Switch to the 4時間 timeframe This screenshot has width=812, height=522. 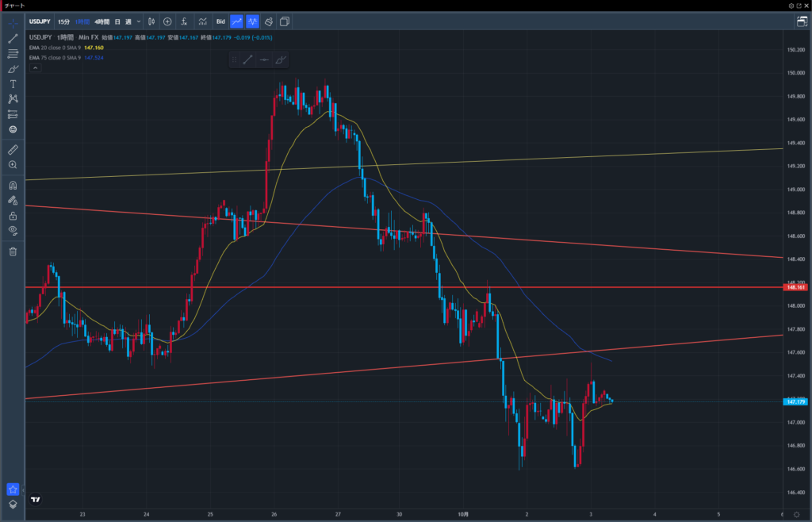click(x=101, y=21)
